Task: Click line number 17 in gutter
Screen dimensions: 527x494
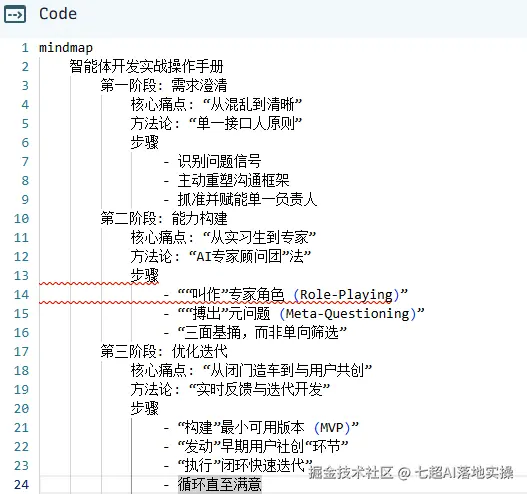Action: (22, 352)
